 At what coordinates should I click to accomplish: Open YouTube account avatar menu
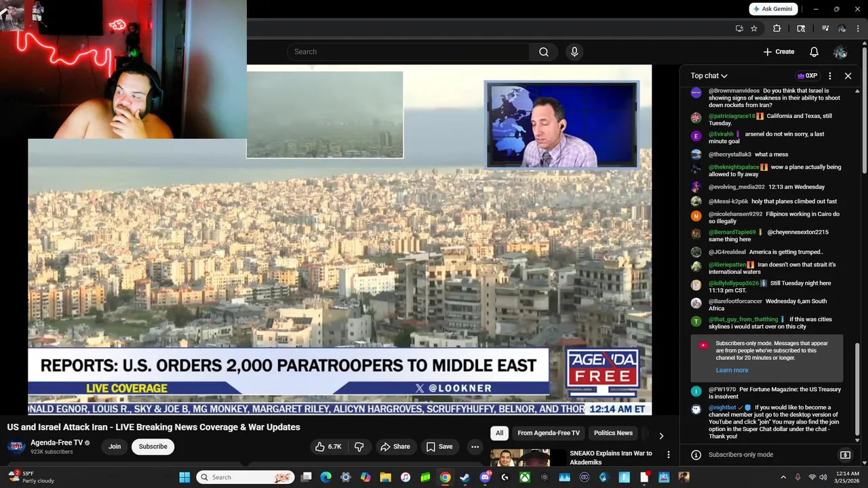pyautogui.click(x=840, y=52)
